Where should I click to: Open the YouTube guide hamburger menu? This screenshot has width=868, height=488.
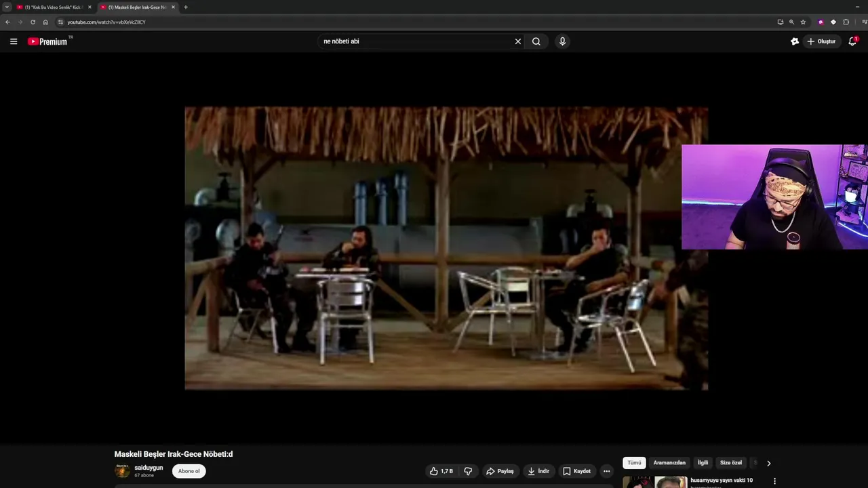[x=14, y=41]
